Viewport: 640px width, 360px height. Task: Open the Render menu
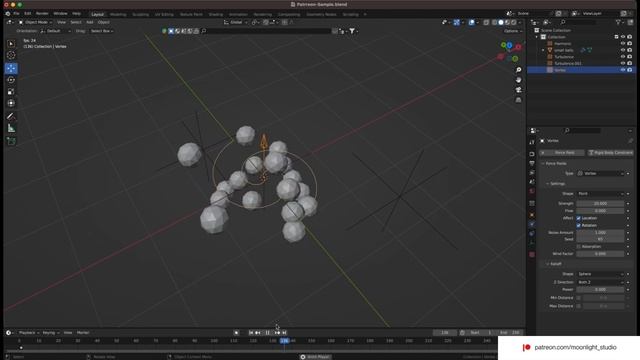[42, 13]
